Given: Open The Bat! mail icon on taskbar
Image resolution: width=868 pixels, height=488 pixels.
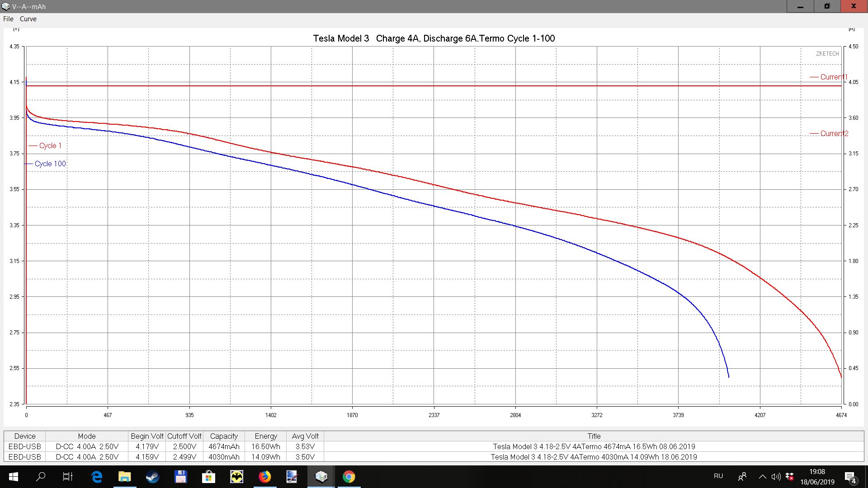Looking at the screenshot, I should (236, 477).
